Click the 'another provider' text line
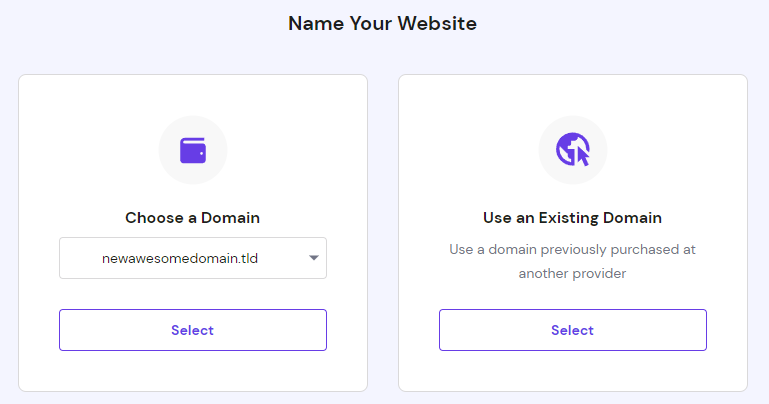This screenshot has height=404, width=769. click(x=572, y=273)
